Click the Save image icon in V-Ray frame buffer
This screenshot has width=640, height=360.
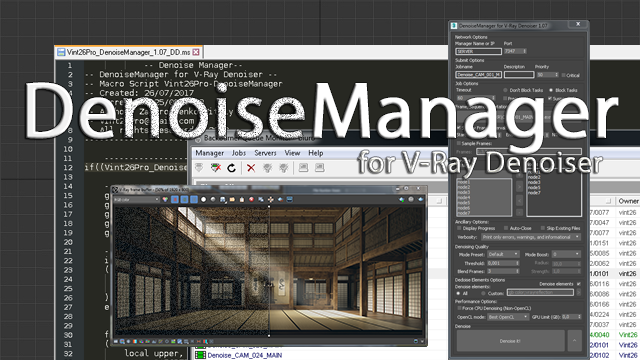[x=222, y=199]
